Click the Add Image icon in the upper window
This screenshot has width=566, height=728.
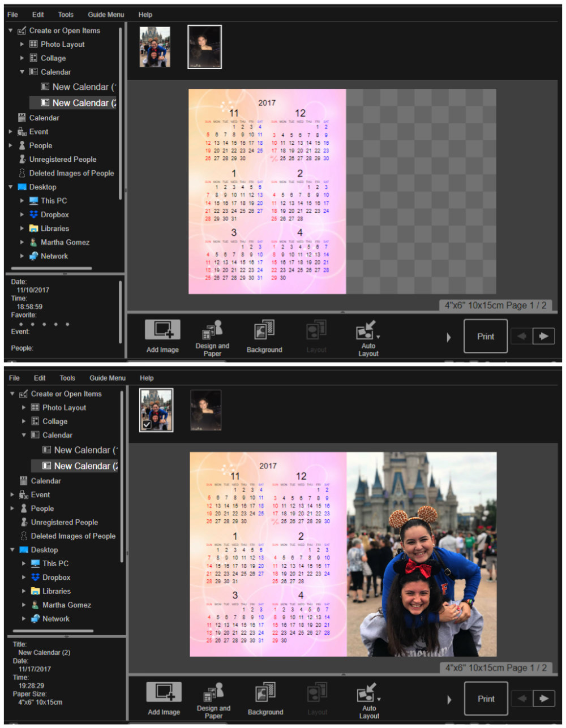(162, 330)
